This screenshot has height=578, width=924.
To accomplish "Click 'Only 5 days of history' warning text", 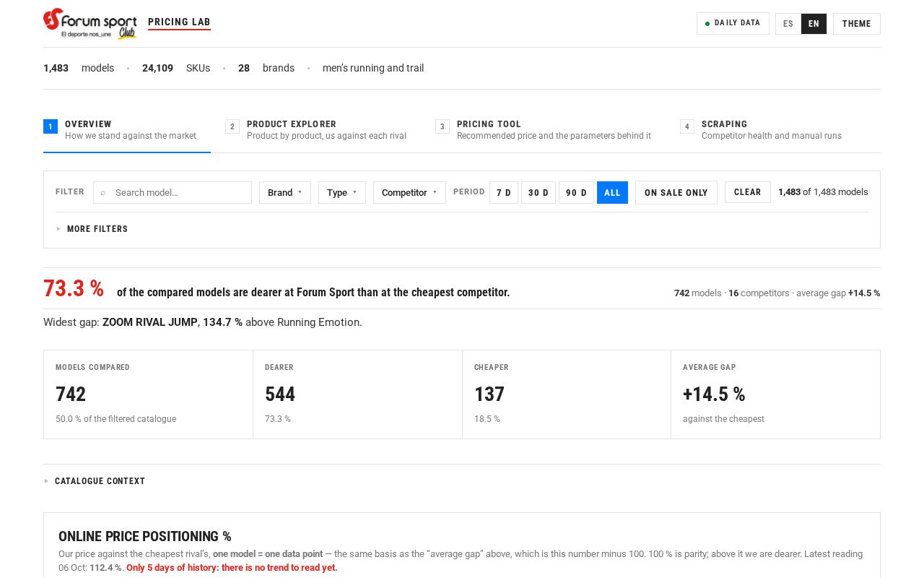I will [x=232, y=568].
